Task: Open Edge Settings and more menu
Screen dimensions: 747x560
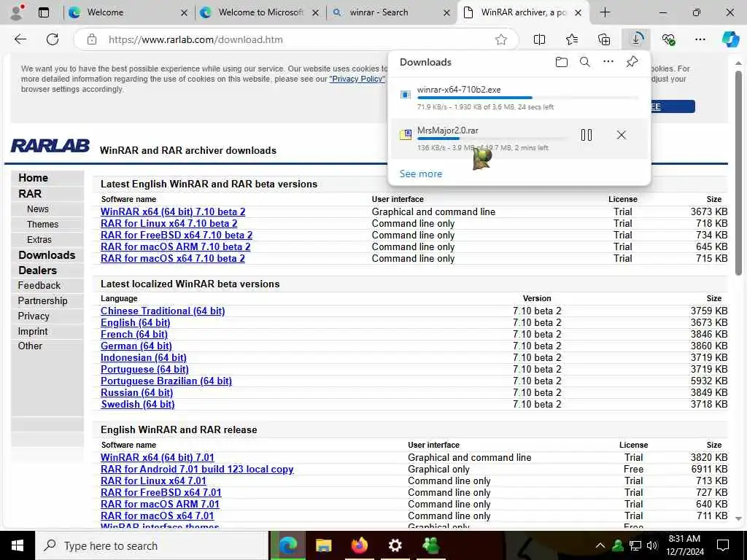Action: [700, 39]
